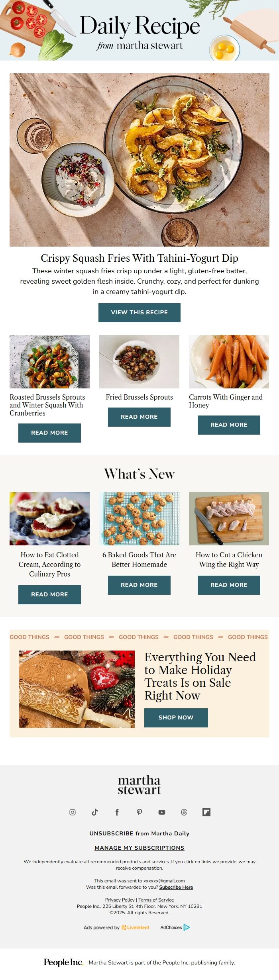Image resolution: width=279 pixels, height=980 pixels.
Task: Unsubscribe from Martha Daily link
Action: pyautogui.click(x=139, y=833)
